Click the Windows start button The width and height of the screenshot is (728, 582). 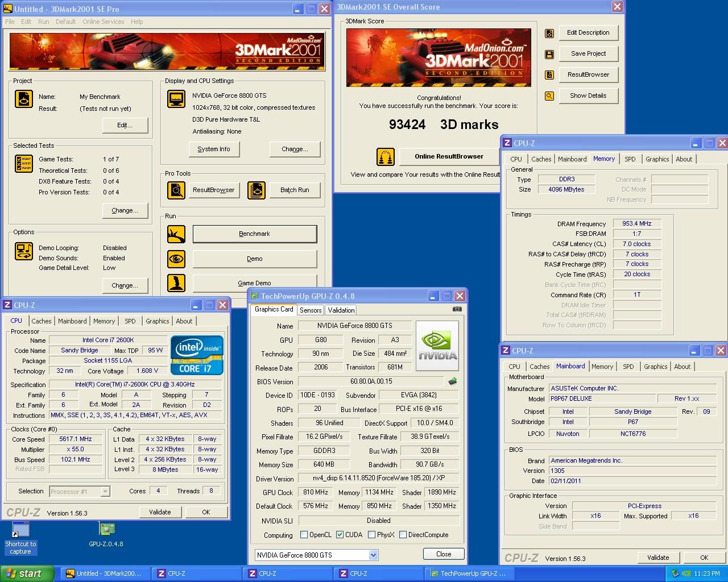pos(27,573)
